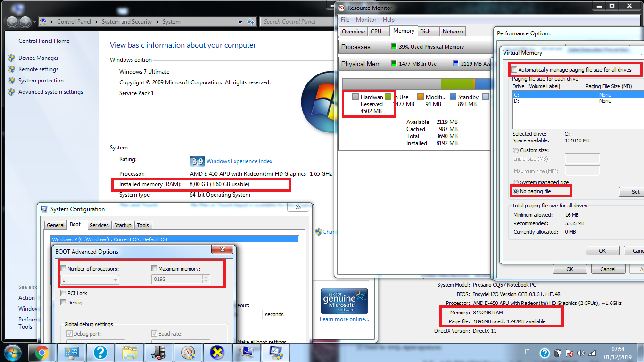Click the Hardware Reserved gray color swatch
Viewport: 644px width, 362px height.
[355, 97]
